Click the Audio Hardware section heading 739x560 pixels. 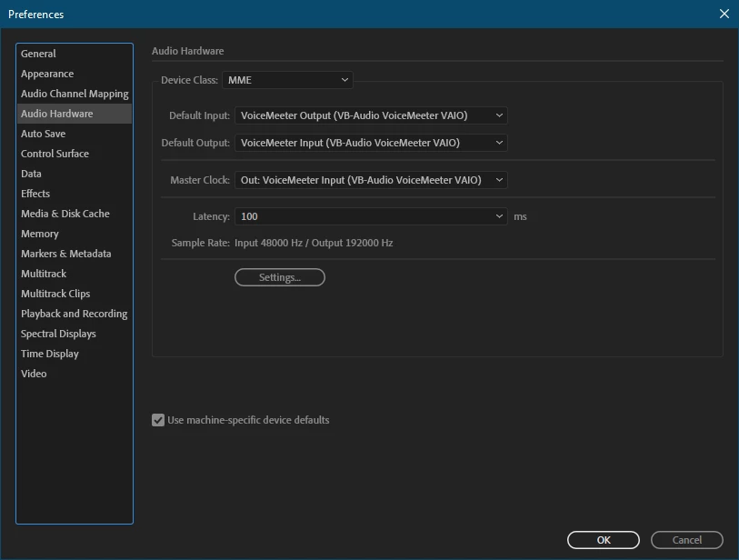click(187, 51)
